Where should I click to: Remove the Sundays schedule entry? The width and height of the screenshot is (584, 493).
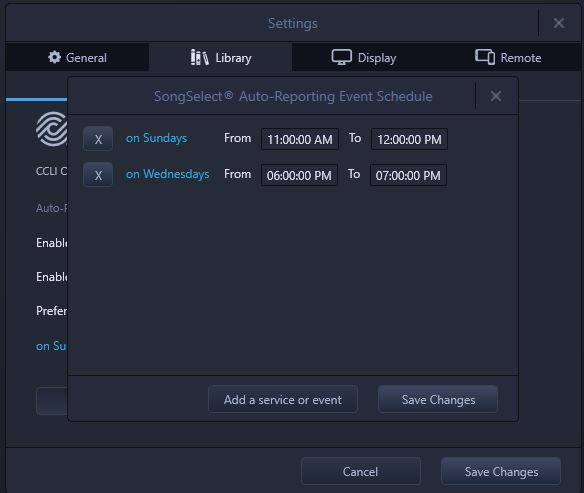[x=98, y=139]
